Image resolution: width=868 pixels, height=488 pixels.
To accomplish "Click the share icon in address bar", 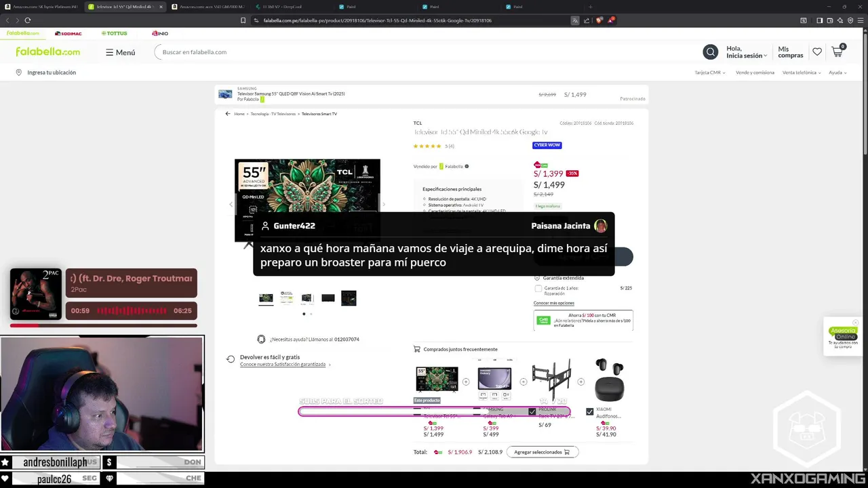I will 587,20.
